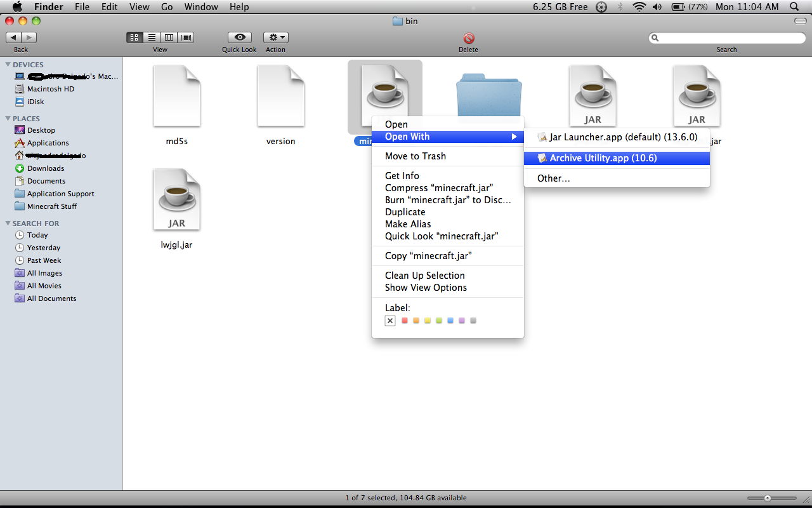The image size is (812, 508).
Task: Choose Compress "minecraft.jar"
Action: 448,188
